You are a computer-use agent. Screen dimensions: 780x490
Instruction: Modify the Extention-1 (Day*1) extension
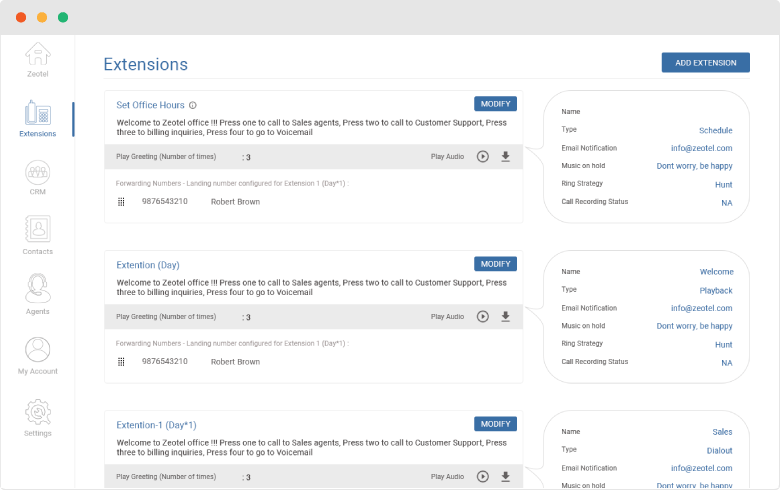(495, 424)
